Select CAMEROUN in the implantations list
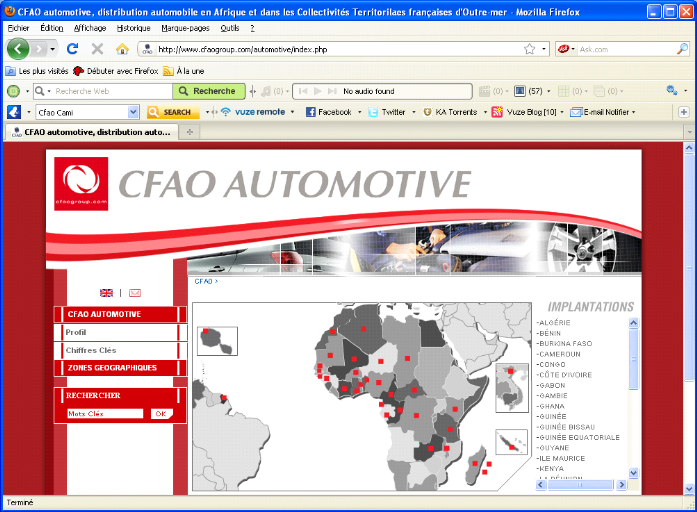This screenshot has width=697, height=512. (x=559, y=354)
